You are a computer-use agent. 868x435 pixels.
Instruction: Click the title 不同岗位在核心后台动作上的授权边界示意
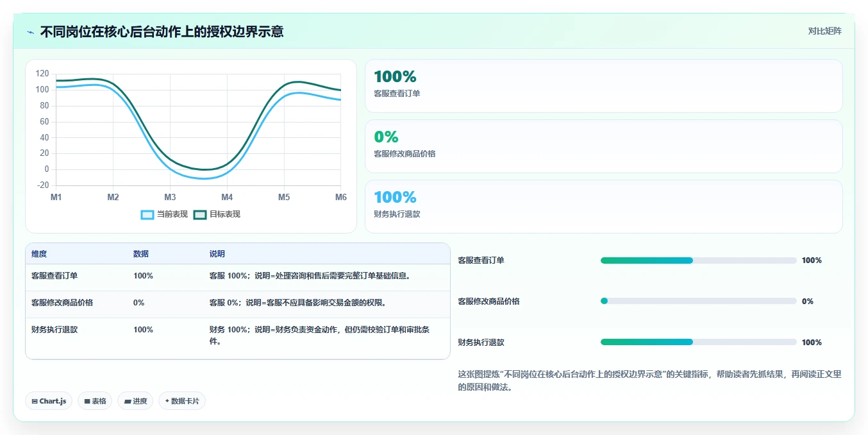click(x=162, y=31)
